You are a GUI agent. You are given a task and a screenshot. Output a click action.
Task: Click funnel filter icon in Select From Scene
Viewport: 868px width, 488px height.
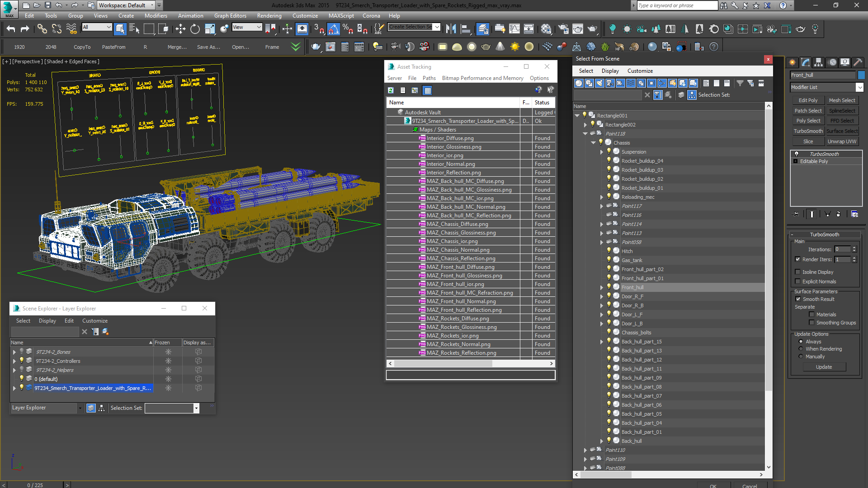tap(740, 83)
